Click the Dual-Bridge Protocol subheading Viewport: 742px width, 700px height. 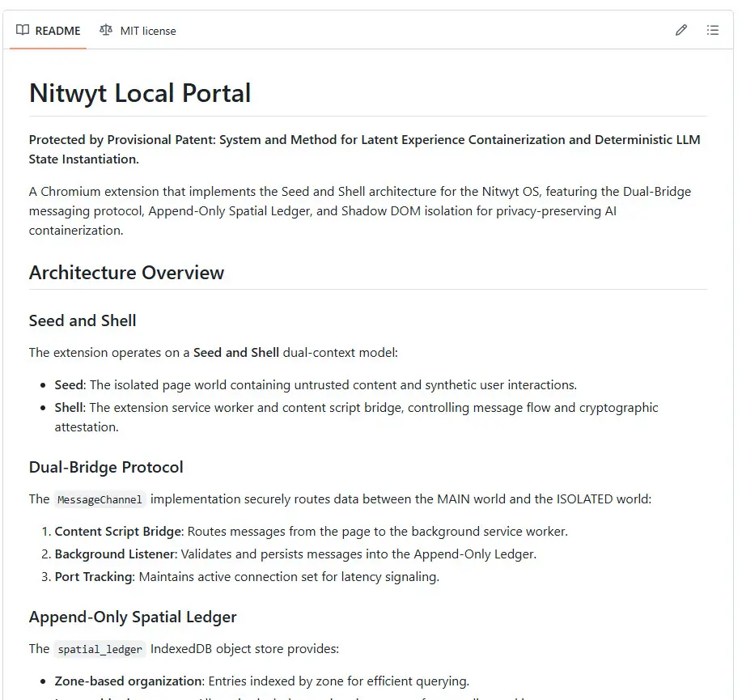click(x=106, y=467)
